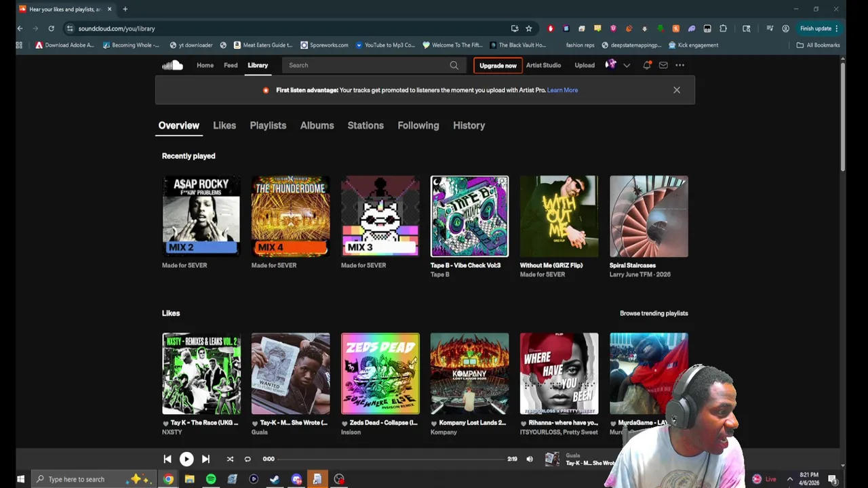Toggle like heart on Zeds Dead - Collapse
This screenshot has width=868, height=488.
[x=344, y=423]
